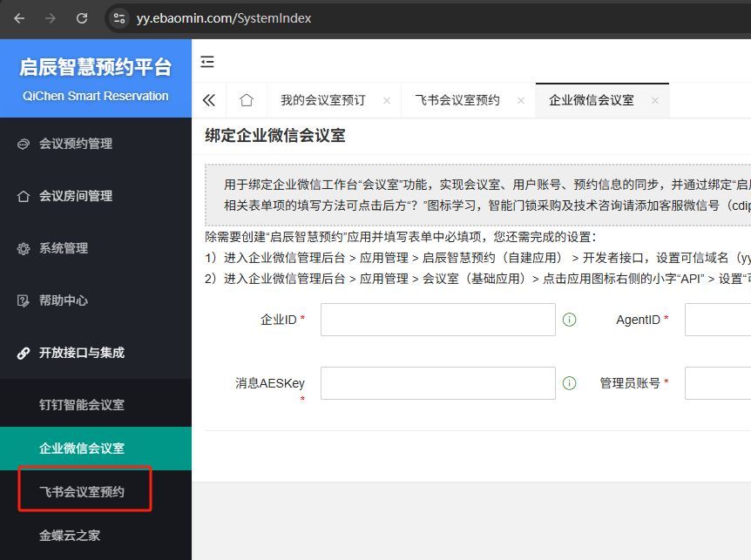Image resolution: width=751 pixels, height=560 pixels.
Task: Expand 会议预约管理 sidebar menu
Action: [x=76, y=144]
